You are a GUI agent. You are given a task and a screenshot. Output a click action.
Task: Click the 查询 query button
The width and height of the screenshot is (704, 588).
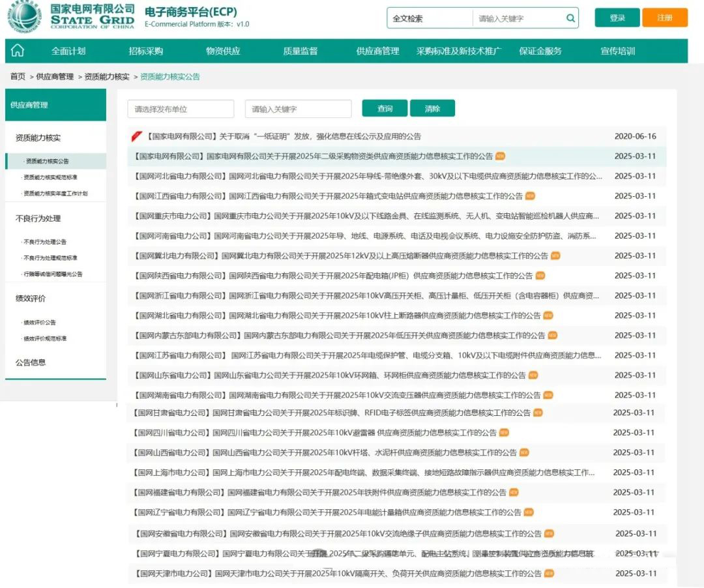pos(385,108)
